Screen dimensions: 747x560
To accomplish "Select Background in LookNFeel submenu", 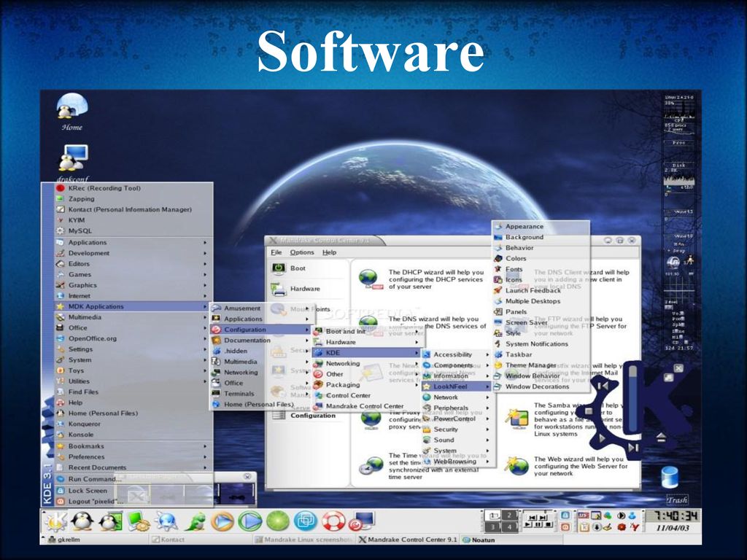I will [541, 237].
